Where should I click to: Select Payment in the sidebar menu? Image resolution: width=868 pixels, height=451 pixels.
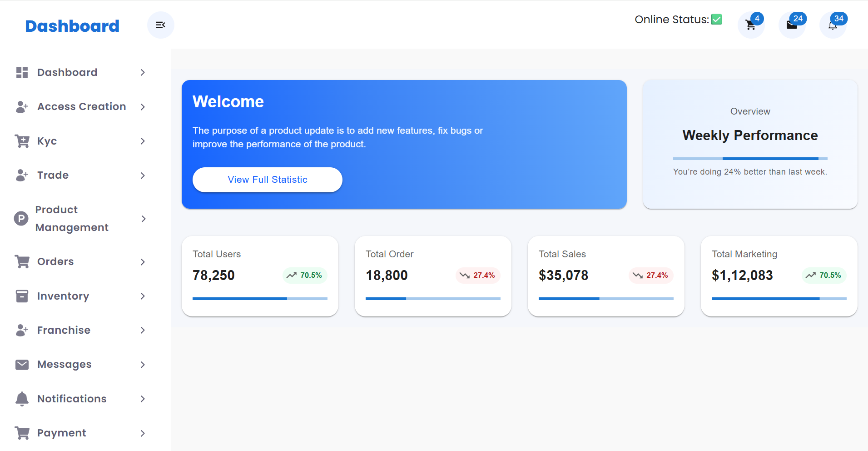coord(61,433)
